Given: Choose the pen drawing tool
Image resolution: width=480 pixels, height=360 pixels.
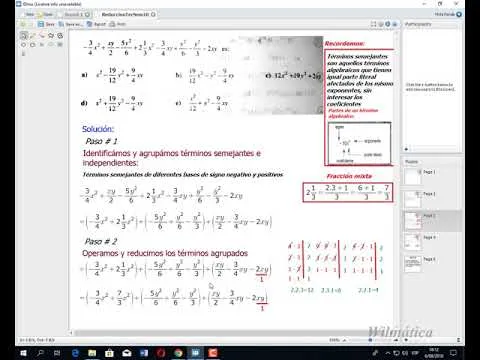Looking at the screenshot, I should click(33, 36).
